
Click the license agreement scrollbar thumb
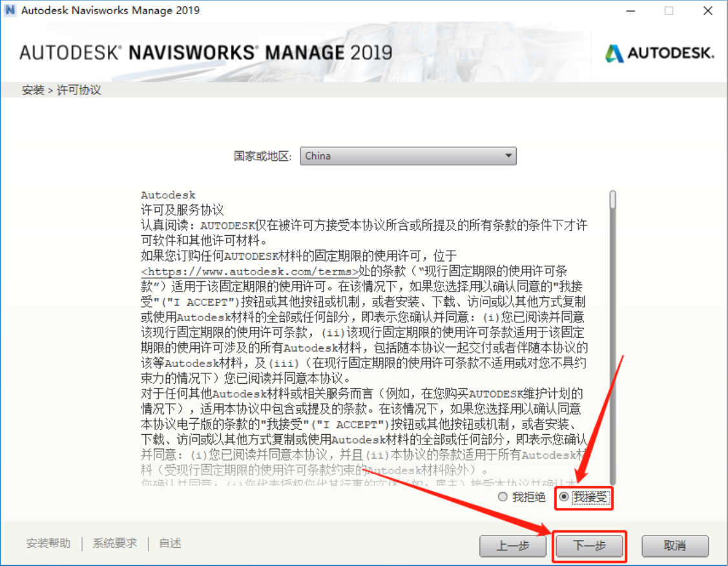(612, 200)
